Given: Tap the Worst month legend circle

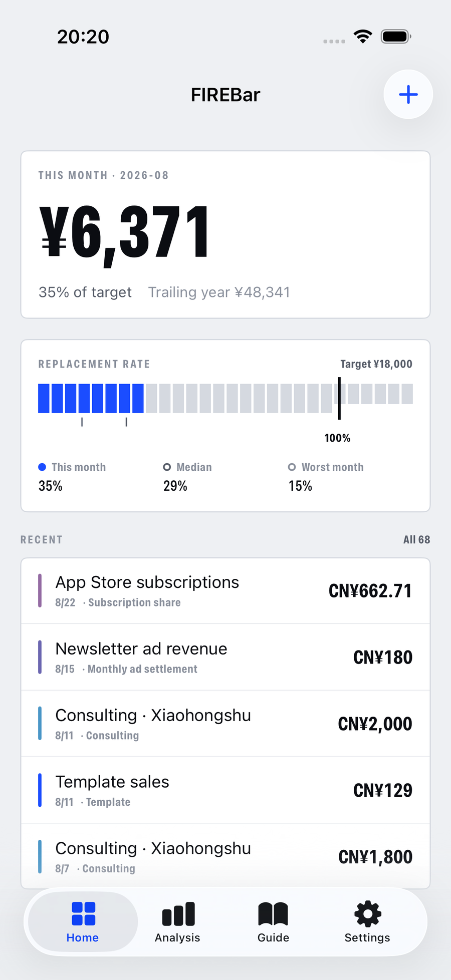Looking at the screenshot, I should click(292, 467).
